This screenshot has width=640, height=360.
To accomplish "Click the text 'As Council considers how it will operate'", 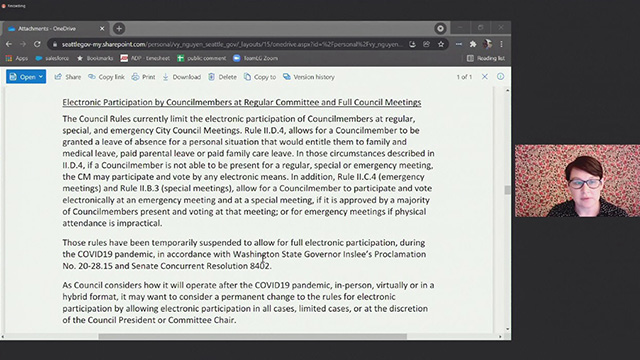I will (x=150, y=285).
